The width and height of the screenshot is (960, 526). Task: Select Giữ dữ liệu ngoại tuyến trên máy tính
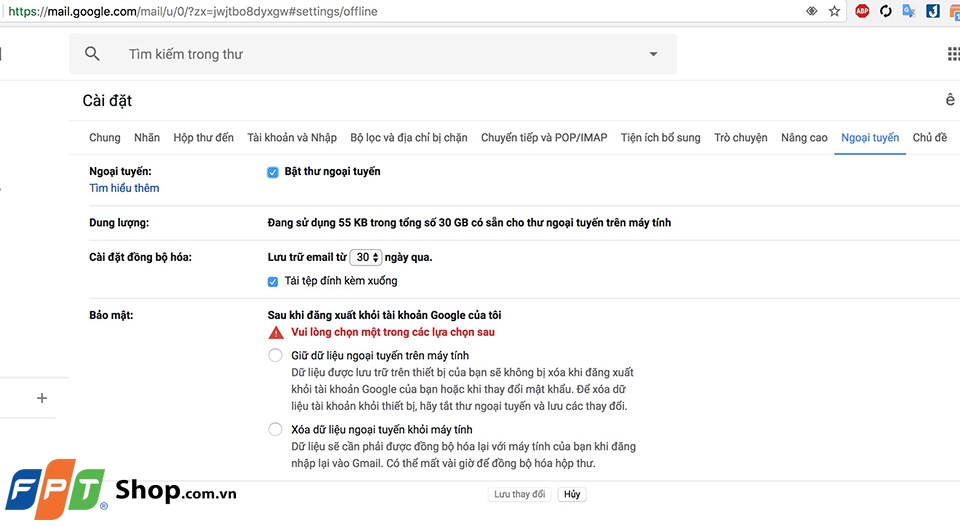click(x=276, y=355)
